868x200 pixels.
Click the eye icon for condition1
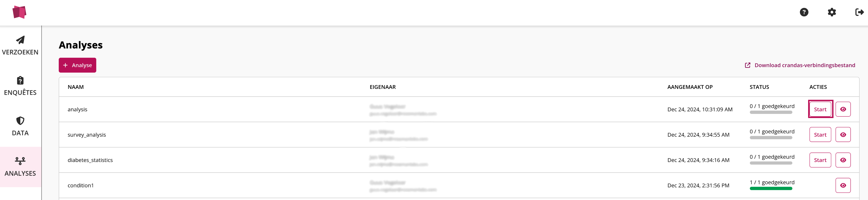coord(843,186)
